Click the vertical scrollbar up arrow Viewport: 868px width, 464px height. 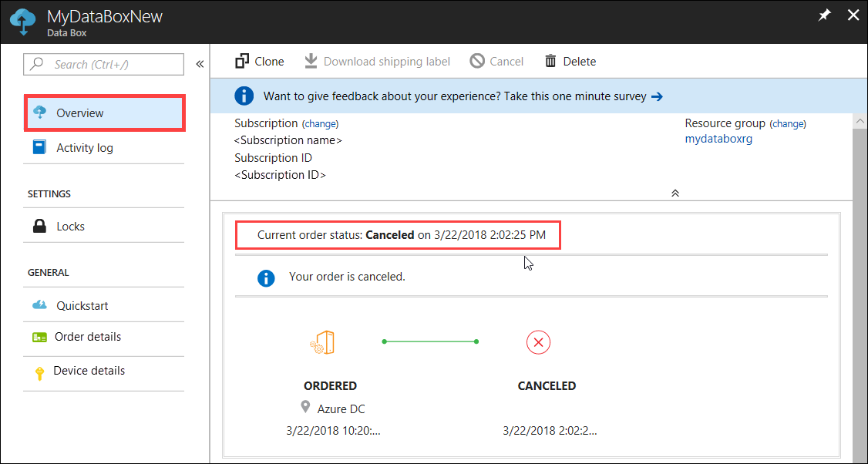860,120
